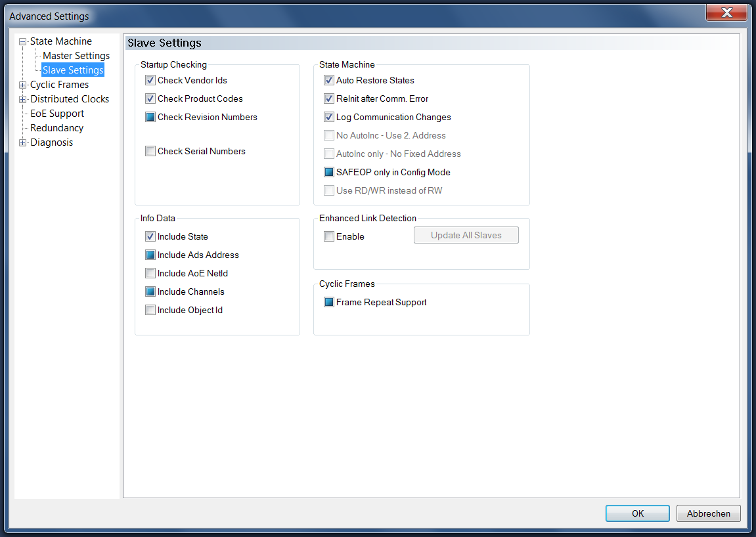Toggle Include Ads Address checkbox

point(150,255)
